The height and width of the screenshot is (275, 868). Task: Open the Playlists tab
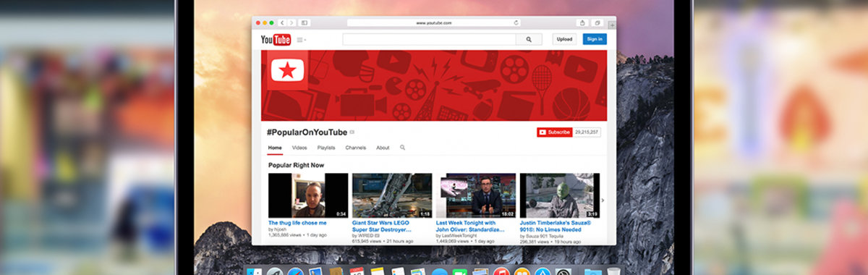326,148
